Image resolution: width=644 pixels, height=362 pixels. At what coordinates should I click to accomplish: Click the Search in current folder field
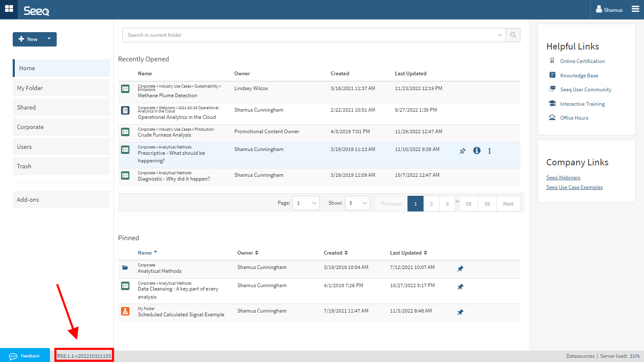(309, 35)
